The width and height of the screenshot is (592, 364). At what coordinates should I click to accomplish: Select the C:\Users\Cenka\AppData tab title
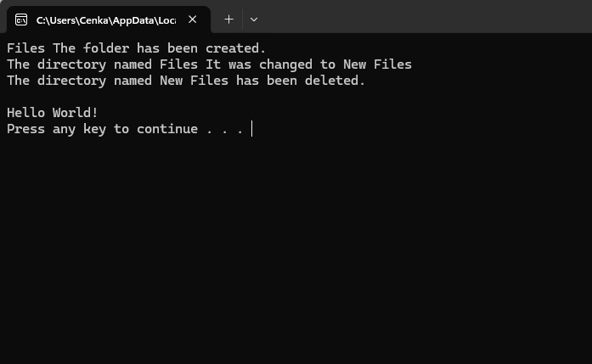click(x=106, y=20)
